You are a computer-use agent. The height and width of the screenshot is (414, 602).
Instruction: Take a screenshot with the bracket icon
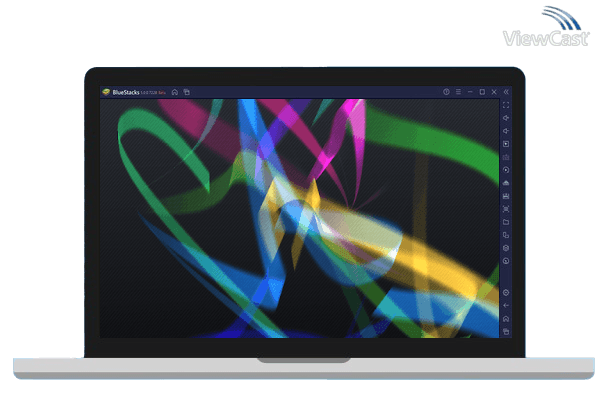(x=506, y=209)
